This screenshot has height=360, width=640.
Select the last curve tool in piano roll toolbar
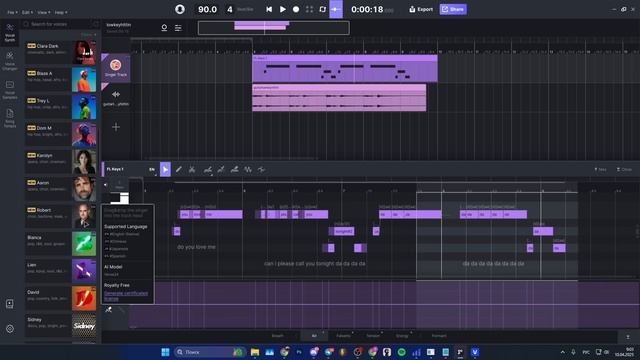(261, 169)
